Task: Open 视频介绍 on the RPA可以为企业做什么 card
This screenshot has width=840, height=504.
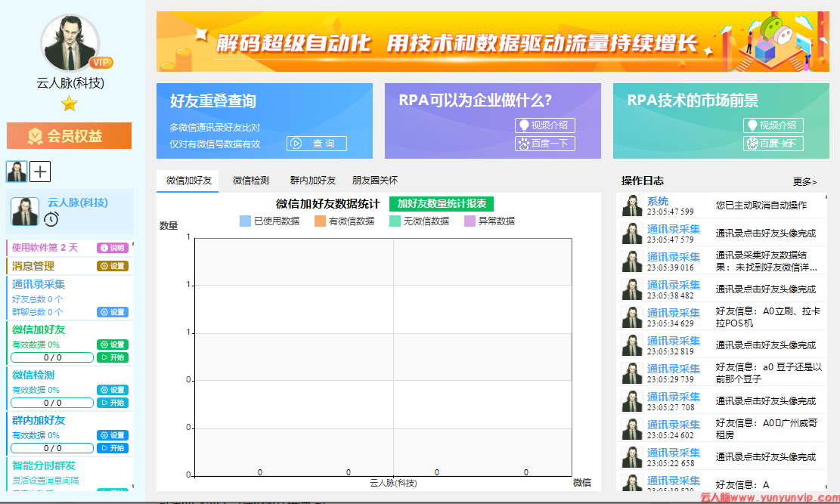Action: click(545, 125)
